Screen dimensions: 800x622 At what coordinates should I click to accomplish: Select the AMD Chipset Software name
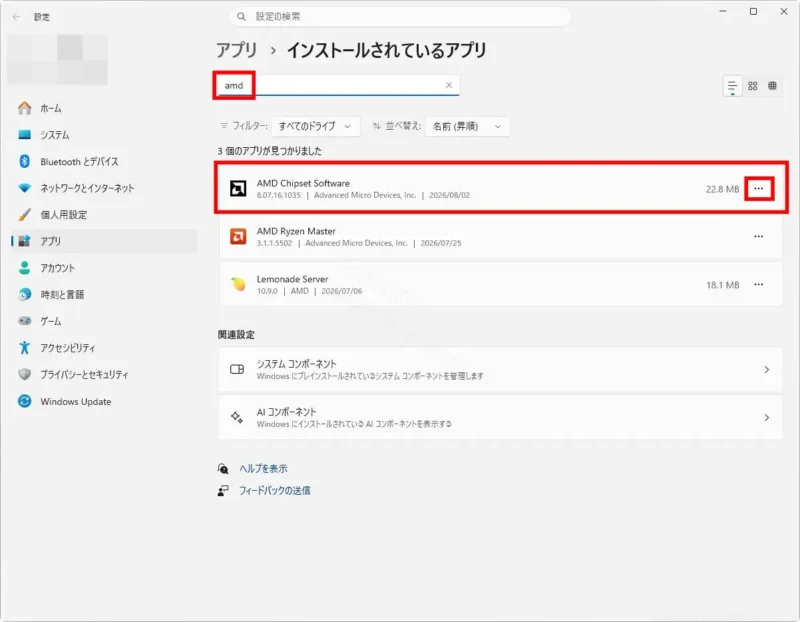click(x=303, y=183)
